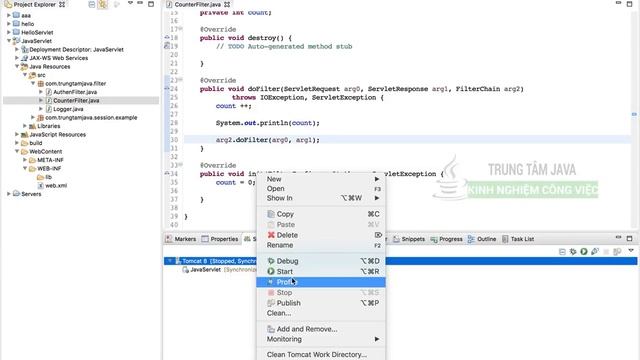Switch to Markers tab
The height and width of the screenshot is (360, 640).
pos(181,239)
